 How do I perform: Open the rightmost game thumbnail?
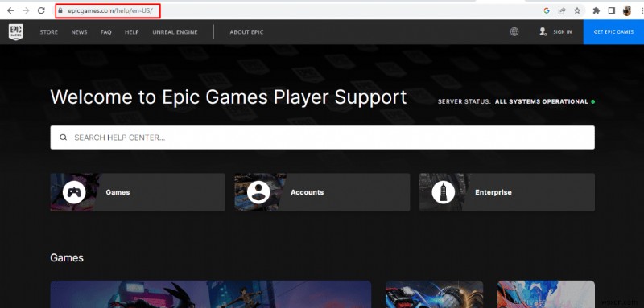pos(547,294)
